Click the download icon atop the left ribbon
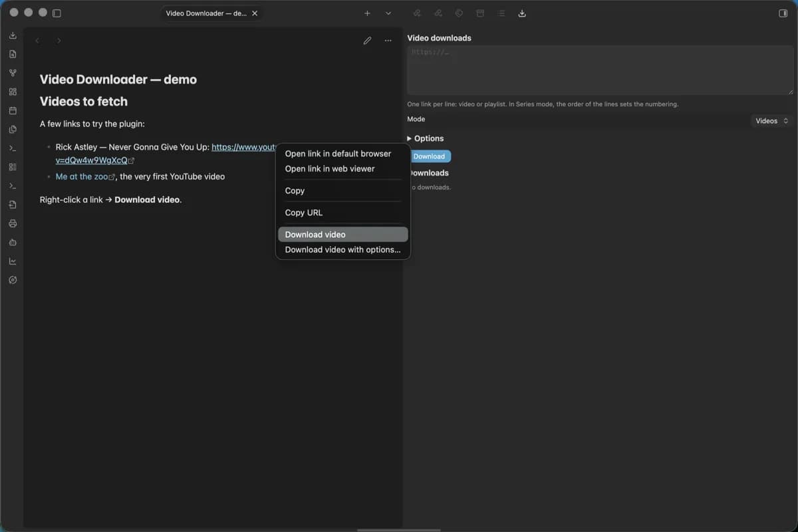Image resolution: width=798 pixels, height=532 pixels. [x=13, y=35]
